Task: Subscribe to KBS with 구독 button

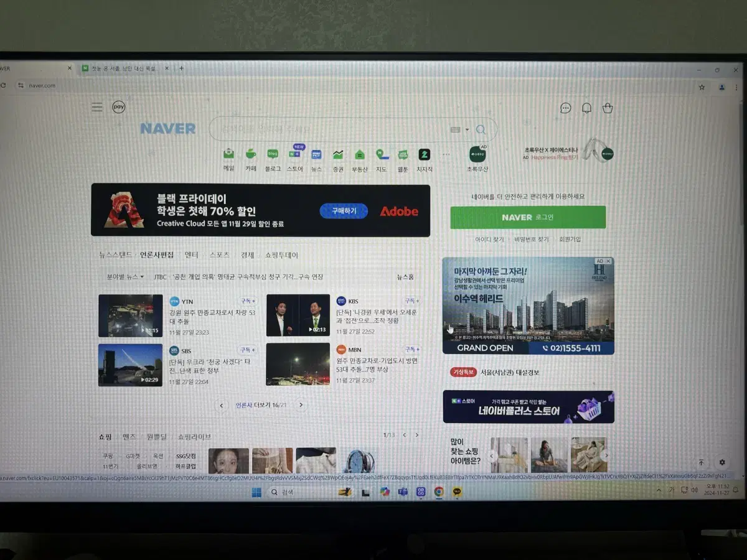Action: pos(411,301)
